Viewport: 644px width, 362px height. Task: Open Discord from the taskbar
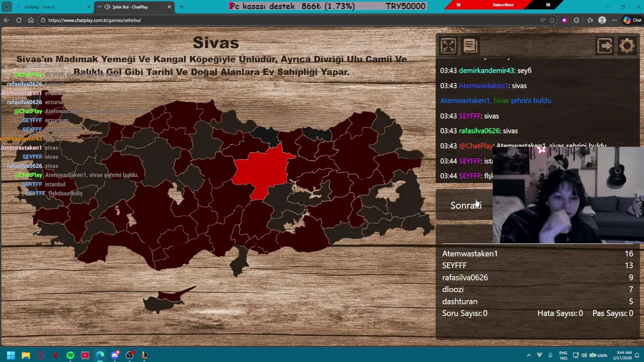click(x=115, y=355)
